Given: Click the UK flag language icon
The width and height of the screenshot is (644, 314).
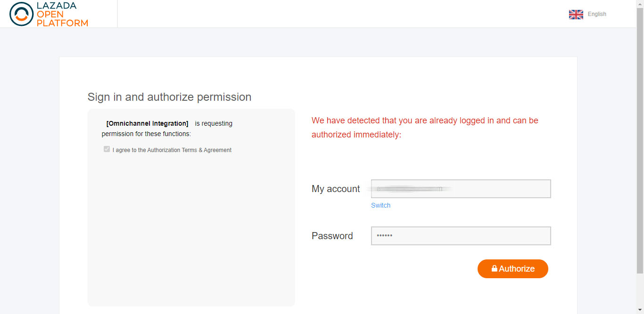Looking at the screenshot, I should (576, 14).
